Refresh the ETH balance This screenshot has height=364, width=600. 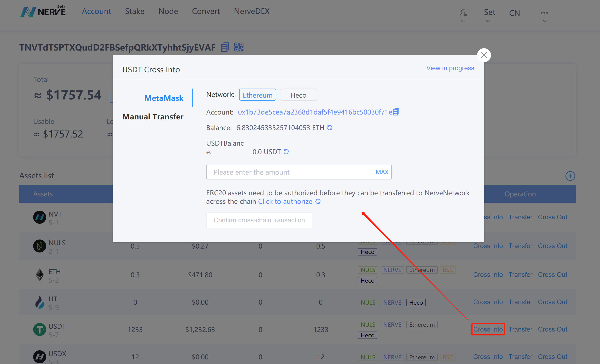(330, 128)
